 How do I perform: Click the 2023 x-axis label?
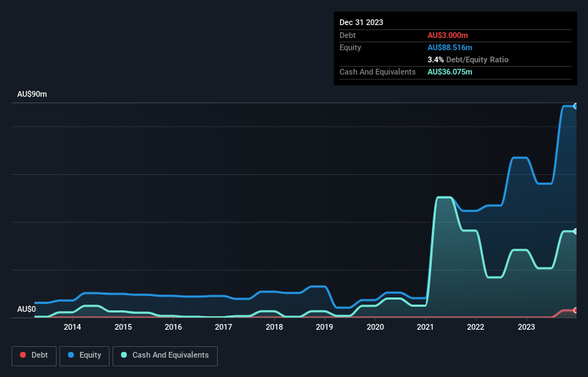point(526,327)
